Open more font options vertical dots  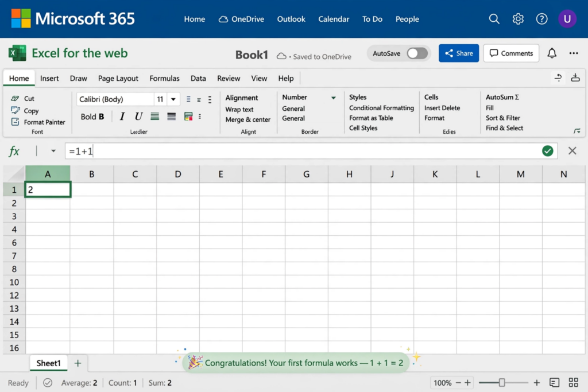click(x=199, y=117)
